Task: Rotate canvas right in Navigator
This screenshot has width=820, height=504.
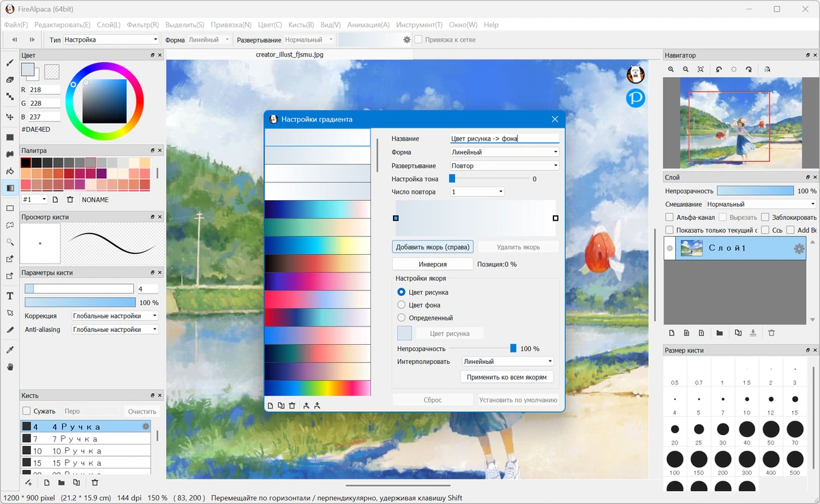Action: (x=749, y=69)
